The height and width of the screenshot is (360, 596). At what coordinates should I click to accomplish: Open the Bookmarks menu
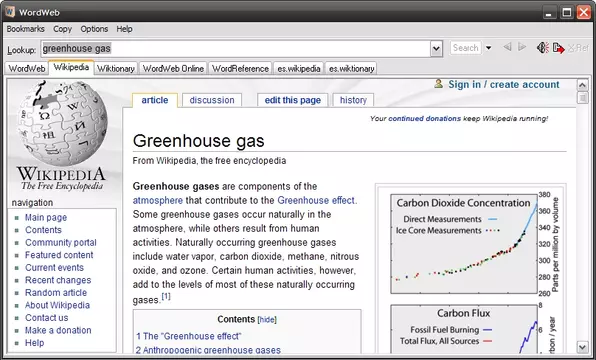click(x=25, y=29)
